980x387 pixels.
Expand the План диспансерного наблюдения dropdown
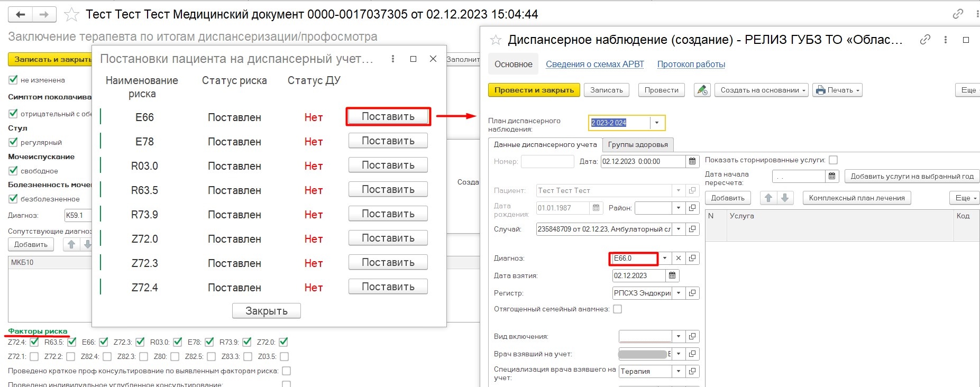coord(657,123)
